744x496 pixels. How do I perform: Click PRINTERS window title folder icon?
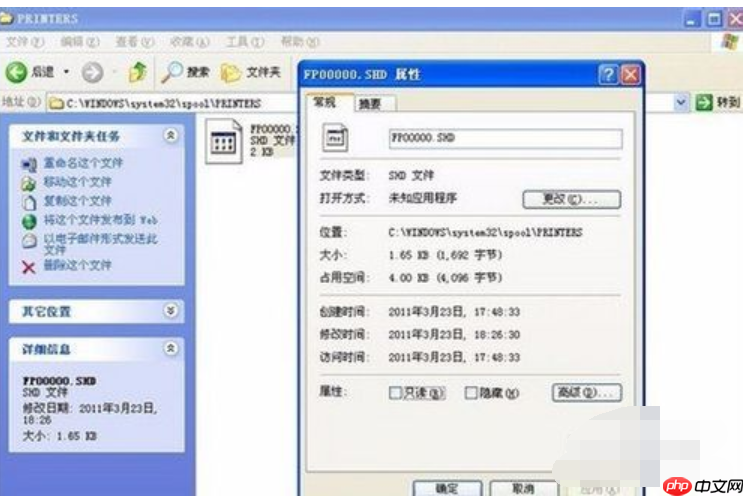(6, 19)
